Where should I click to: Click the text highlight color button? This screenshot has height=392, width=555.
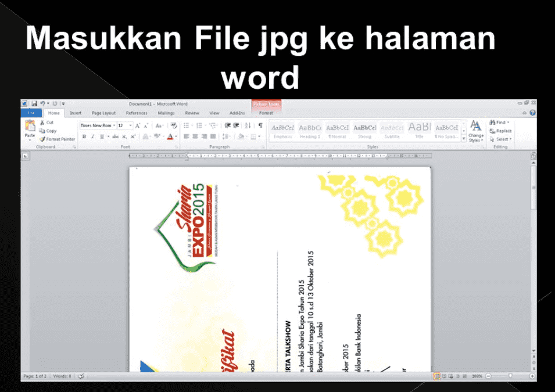coord(157,136)
